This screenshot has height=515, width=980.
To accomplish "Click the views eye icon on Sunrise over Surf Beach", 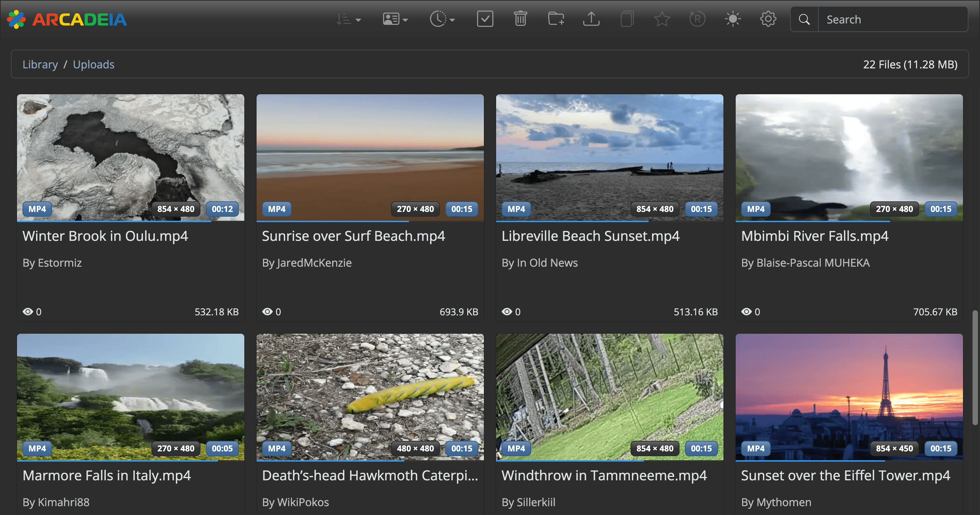I will click(x=267, y=312).
